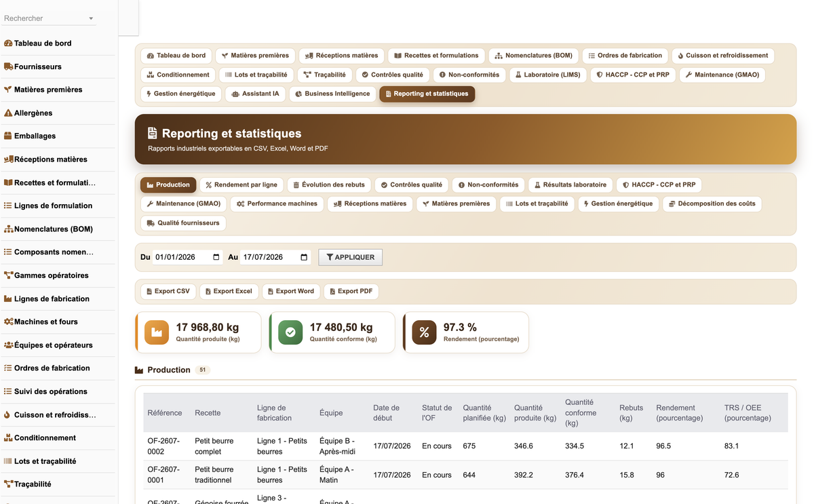Image resolution: width=814 pixels, height=504 pixels.
Task: Select the Qualité fournisseurs report
Action: (x=183, y=222)
